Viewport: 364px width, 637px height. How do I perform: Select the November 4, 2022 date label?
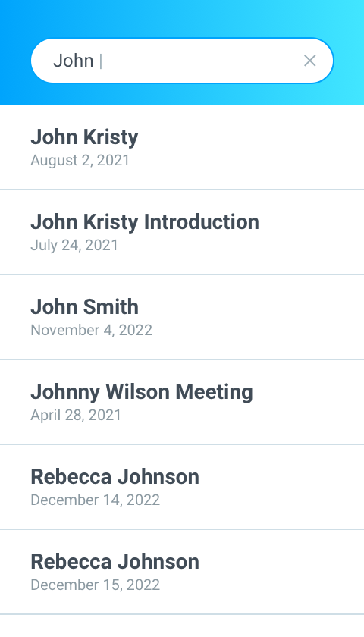[92, 330]
